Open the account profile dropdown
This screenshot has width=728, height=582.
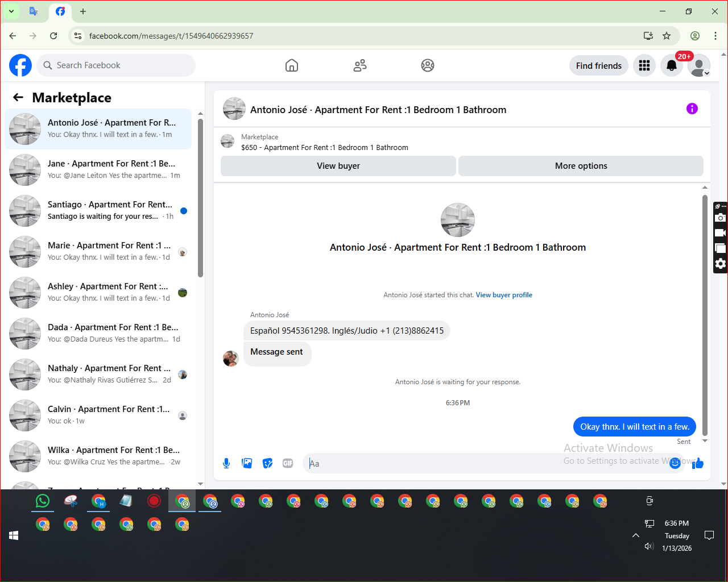click(699, 65)
